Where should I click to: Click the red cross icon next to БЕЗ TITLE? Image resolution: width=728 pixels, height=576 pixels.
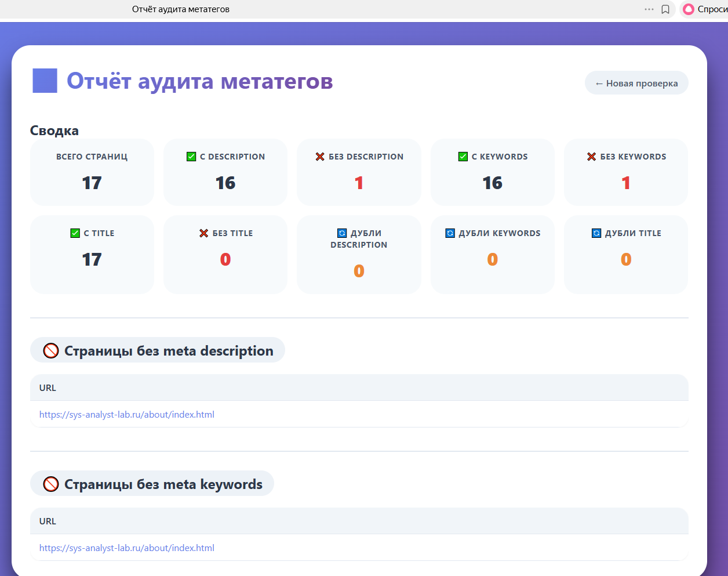pos(203,233)
